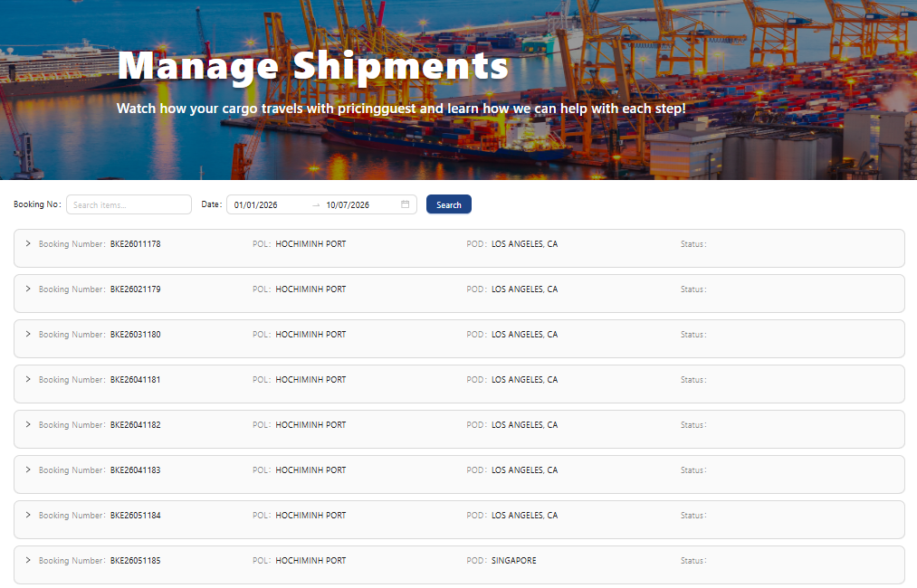Image resolution: width=917 pixels, height=588 pixels.
Task: Expand booking BKE26051184 row chevron
Action: 28,515
